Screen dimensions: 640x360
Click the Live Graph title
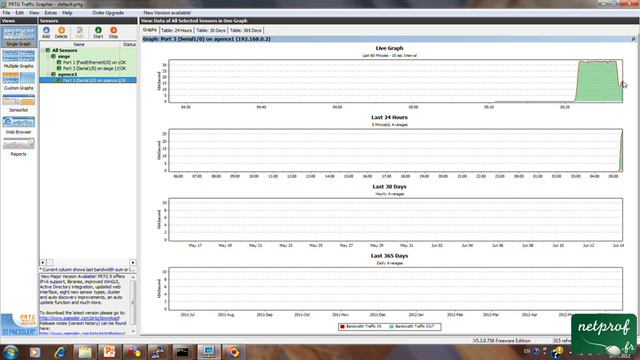click(389, 48)
